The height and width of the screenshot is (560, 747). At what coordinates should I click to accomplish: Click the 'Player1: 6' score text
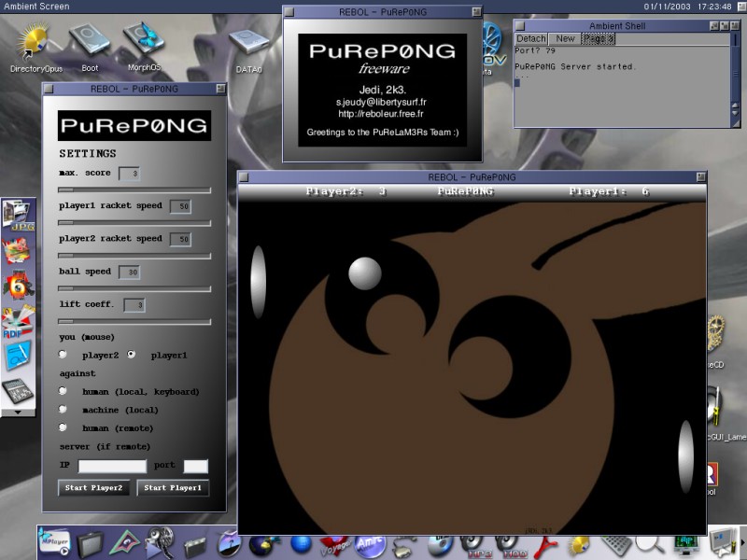point(609,191)
